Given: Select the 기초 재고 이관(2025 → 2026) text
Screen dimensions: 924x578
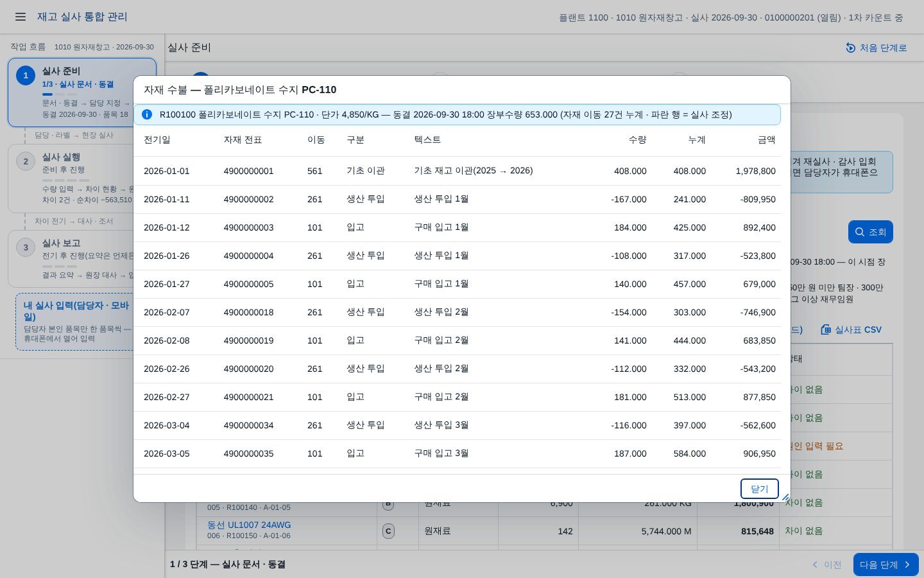Looking at the screenshot, I should 474,171.
